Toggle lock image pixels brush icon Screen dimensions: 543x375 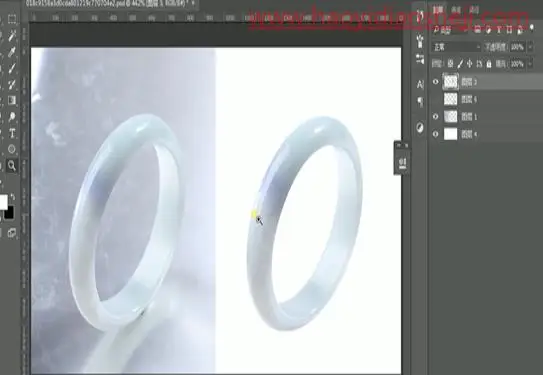460,64
